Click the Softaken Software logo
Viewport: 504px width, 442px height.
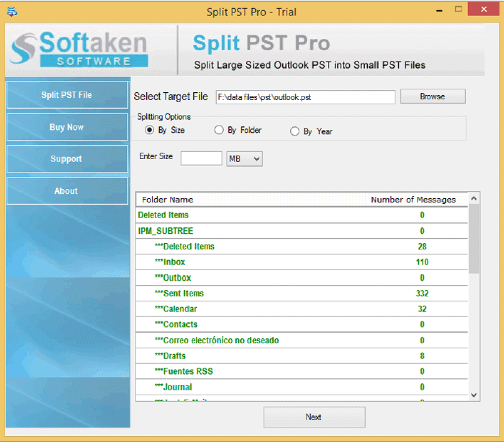click(x=79, y=49)
